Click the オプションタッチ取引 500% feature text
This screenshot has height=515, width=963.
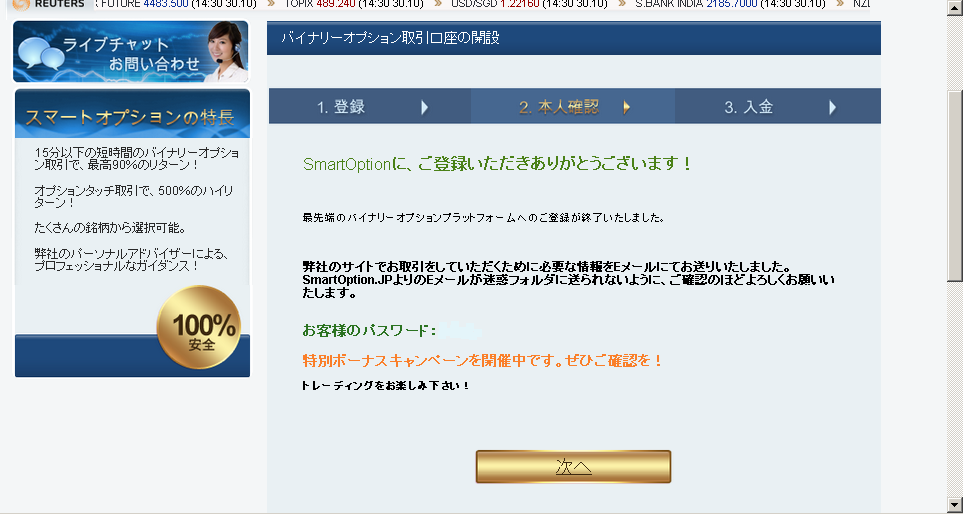point(134,196)
